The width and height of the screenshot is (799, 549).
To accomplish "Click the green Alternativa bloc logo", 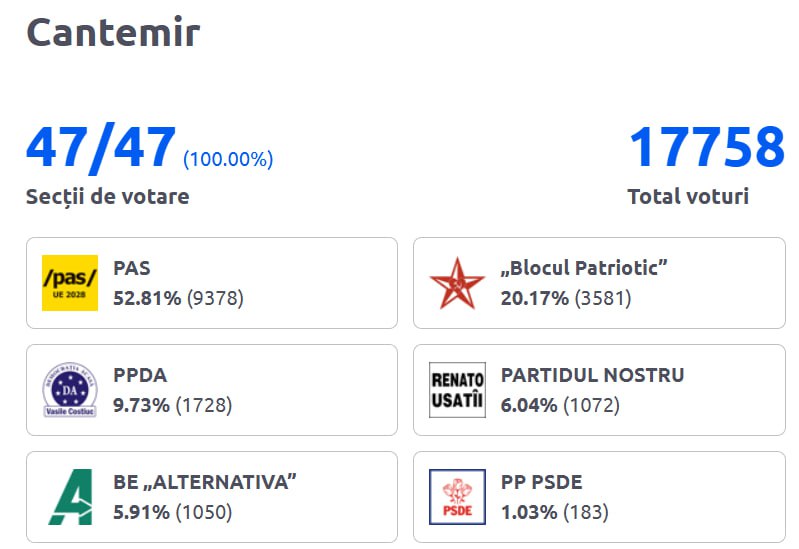I will [70, 497].
